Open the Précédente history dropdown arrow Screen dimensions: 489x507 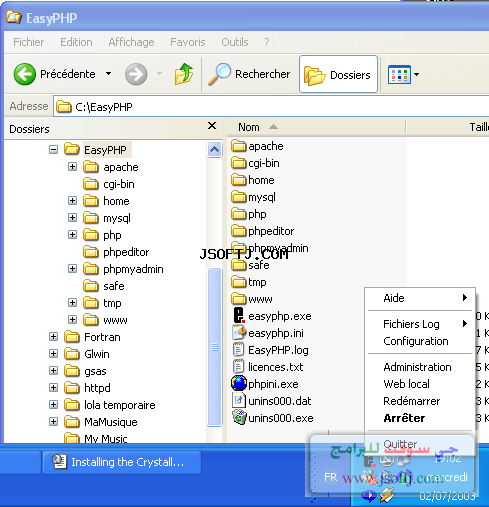pos(108,73)
